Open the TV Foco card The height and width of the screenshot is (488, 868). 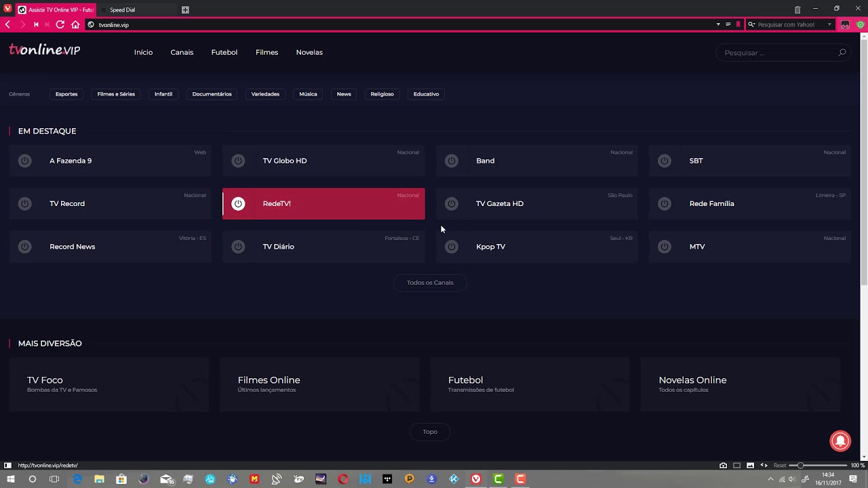coord(109,384)
